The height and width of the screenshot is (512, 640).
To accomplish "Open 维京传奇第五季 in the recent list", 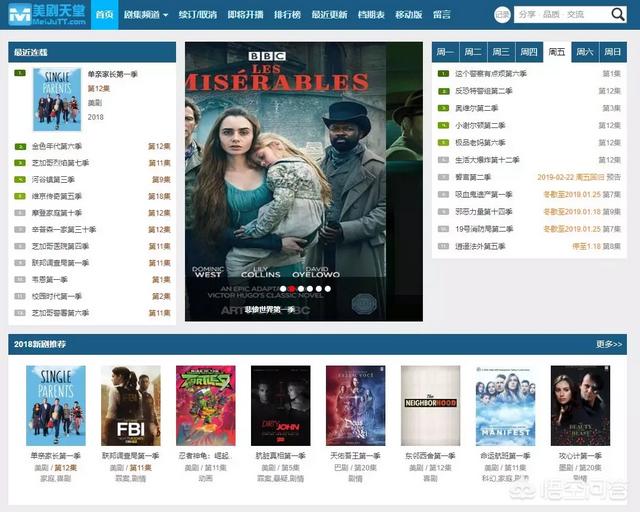I will [x=57, y=196].
